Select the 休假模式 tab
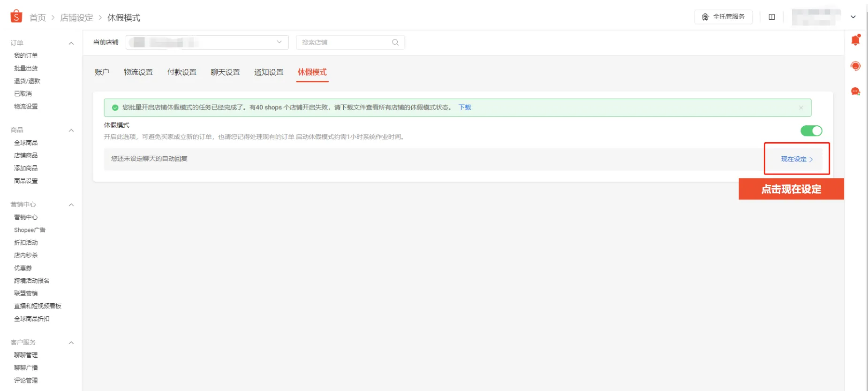868x391 pixels. click(x=312, y=72)
